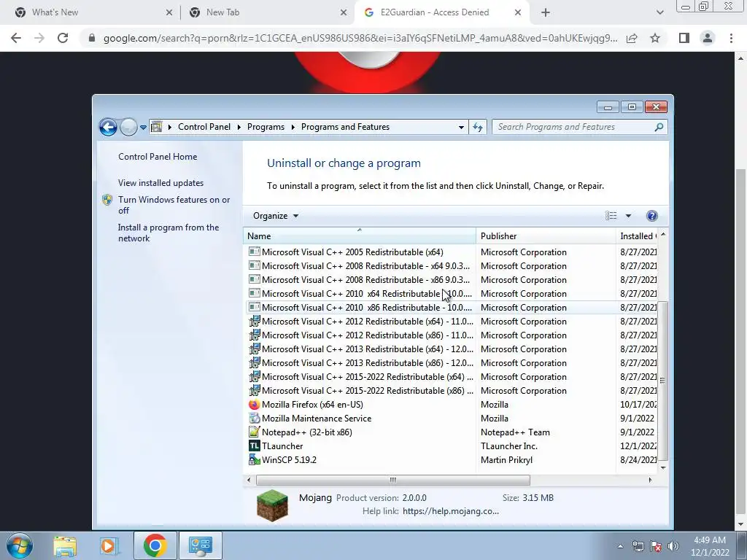The height and width of the screenshot is (560, 747).
Task: Click the Chrome taskbar icon
Action: pyautogui.click(x=155, y=545)
